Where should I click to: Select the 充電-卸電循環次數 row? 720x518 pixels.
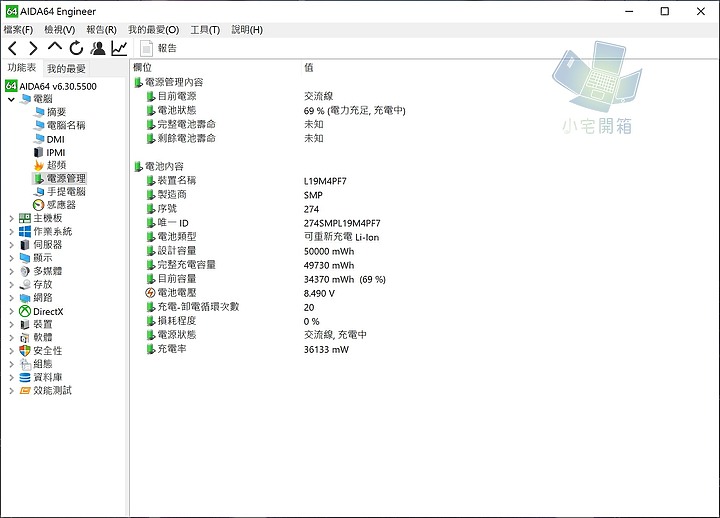point(230,307)
